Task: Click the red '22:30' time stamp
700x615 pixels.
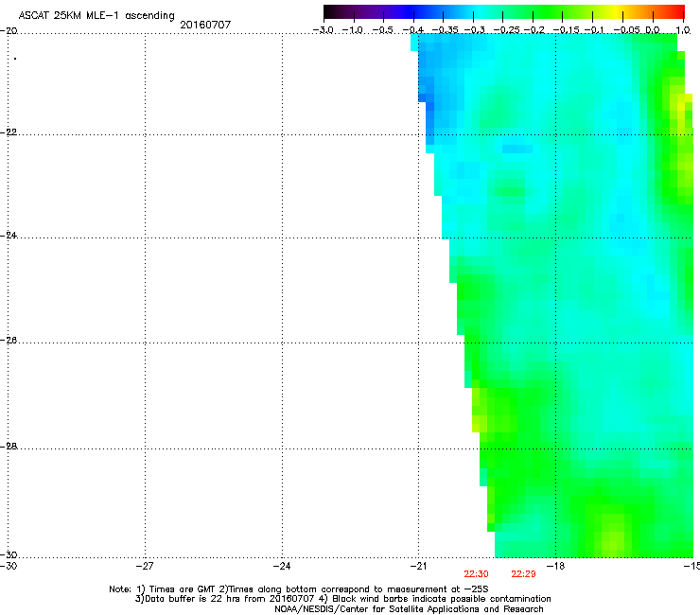Action: (476, 574)
